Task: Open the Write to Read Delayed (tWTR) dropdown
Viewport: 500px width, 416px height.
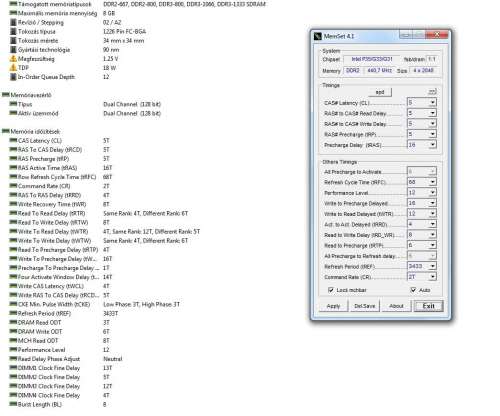Action: click(432, 214)
